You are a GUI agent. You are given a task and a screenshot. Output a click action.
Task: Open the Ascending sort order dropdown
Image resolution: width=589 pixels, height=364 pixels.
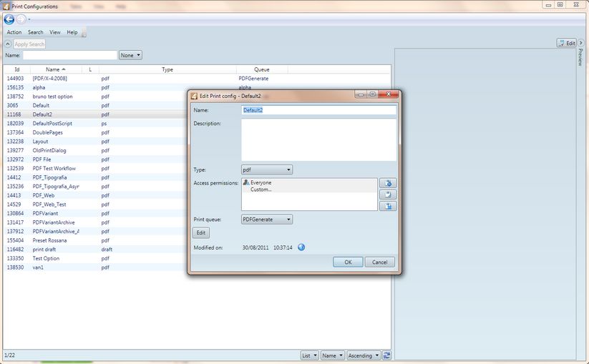[364, 355]
